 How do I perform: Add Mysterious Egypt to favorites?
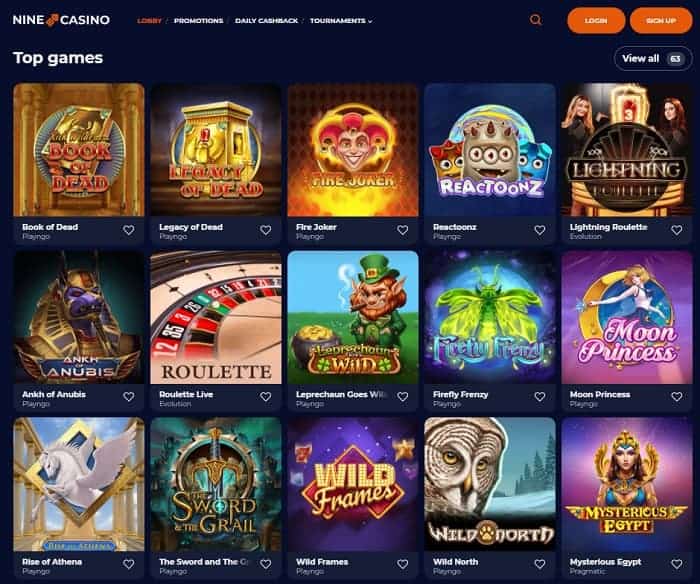click(677, 564)
